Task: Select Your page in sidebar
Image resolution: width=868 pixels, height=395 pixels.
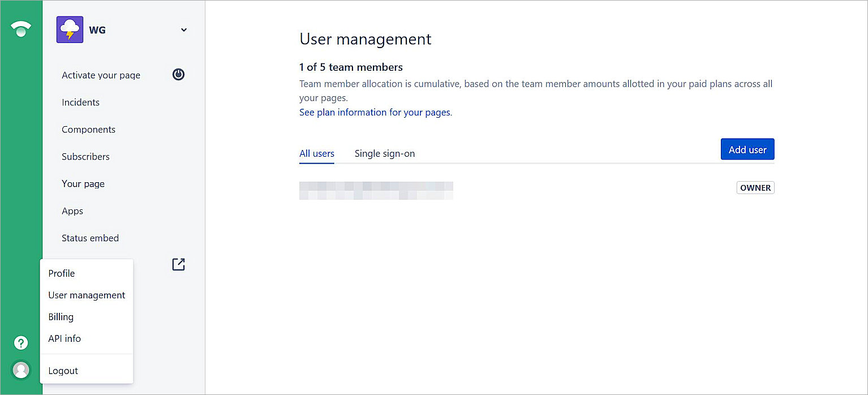Action: [83, 184]
